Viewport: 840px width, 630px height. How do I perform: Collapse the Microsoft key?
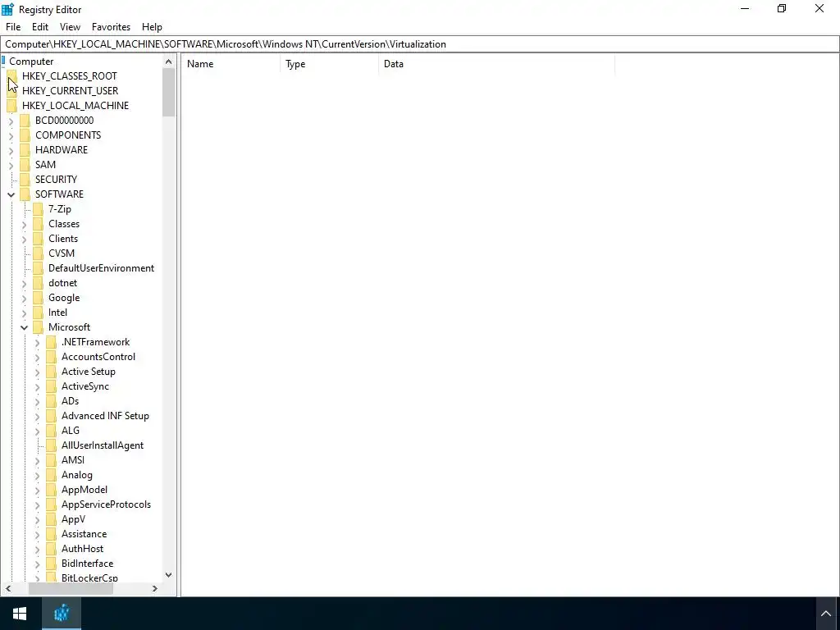coord(24,327)
